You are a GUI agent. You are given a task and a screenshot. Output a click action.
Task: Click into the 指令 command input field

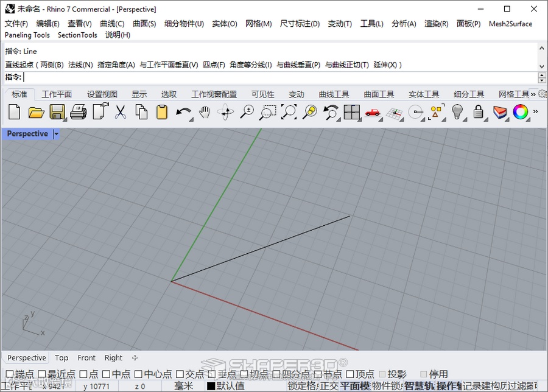tap(279, 77)
